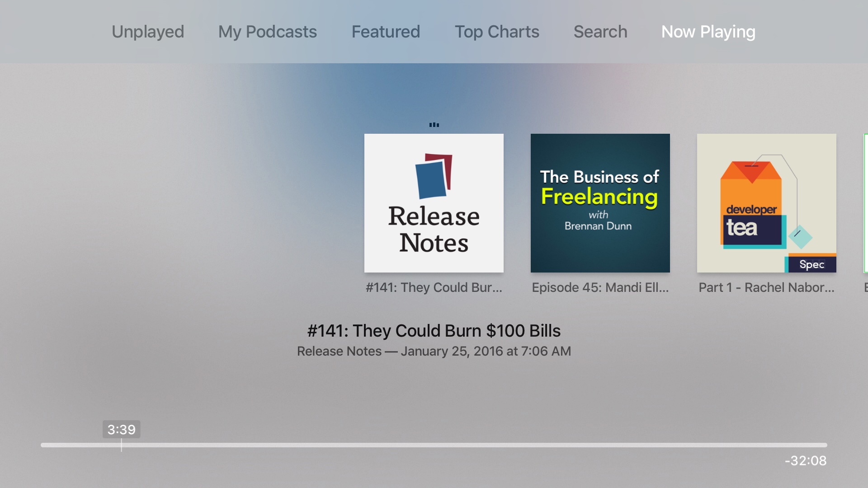Click the 3:39 playhead time marker
The image size is (868, 488).
[x=121, y=429]
